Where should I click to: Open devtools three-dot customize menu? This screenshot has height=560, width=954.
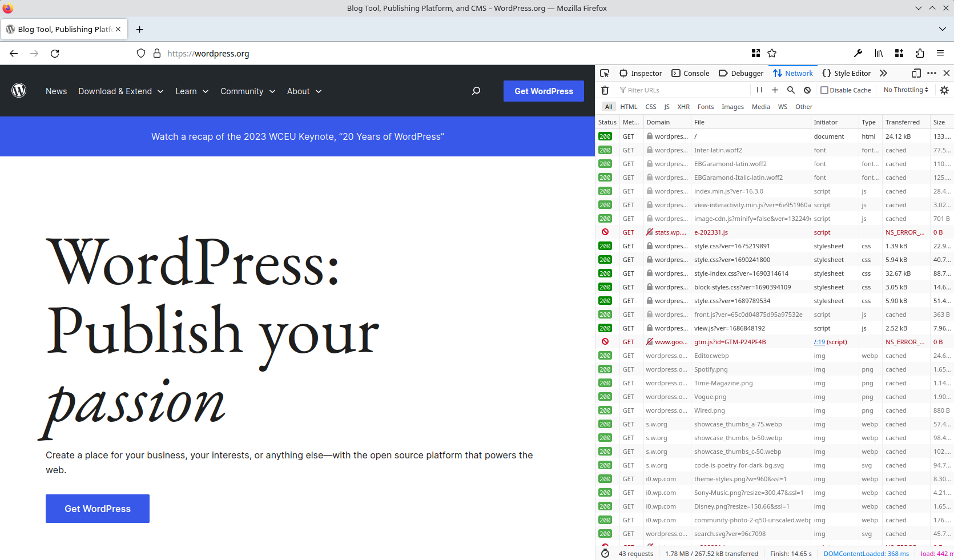click(x=932, y=73)
